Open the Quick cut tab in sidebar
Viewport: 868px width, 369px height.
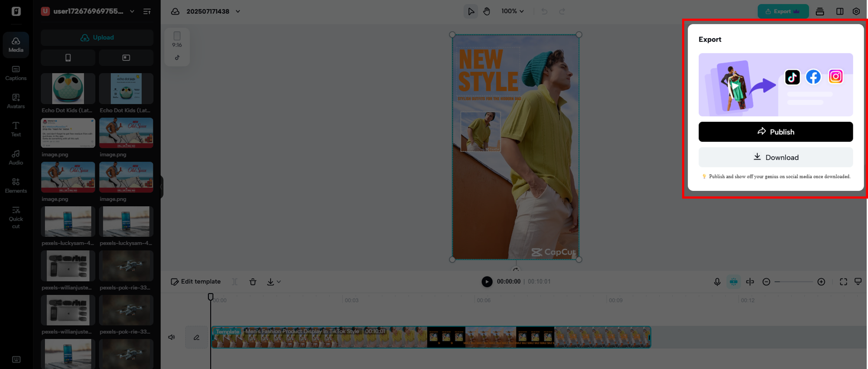click(16, 218)
